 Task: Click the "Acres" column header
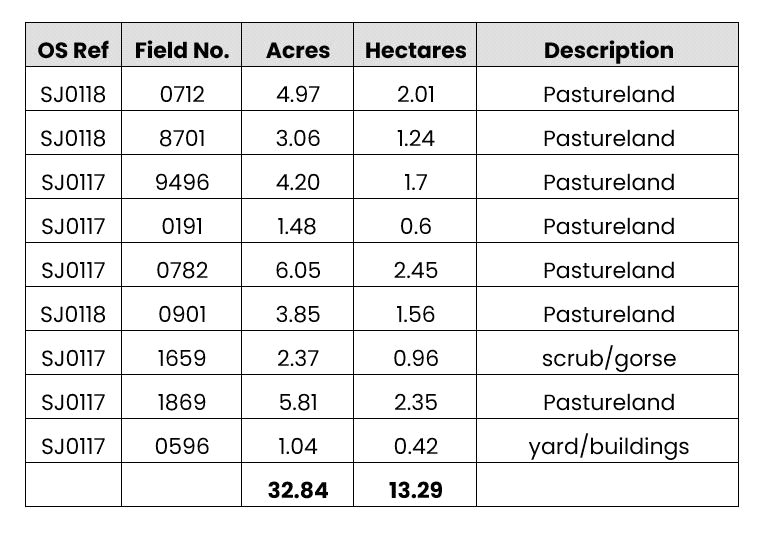pyautogui.click(x=298, y=50)
